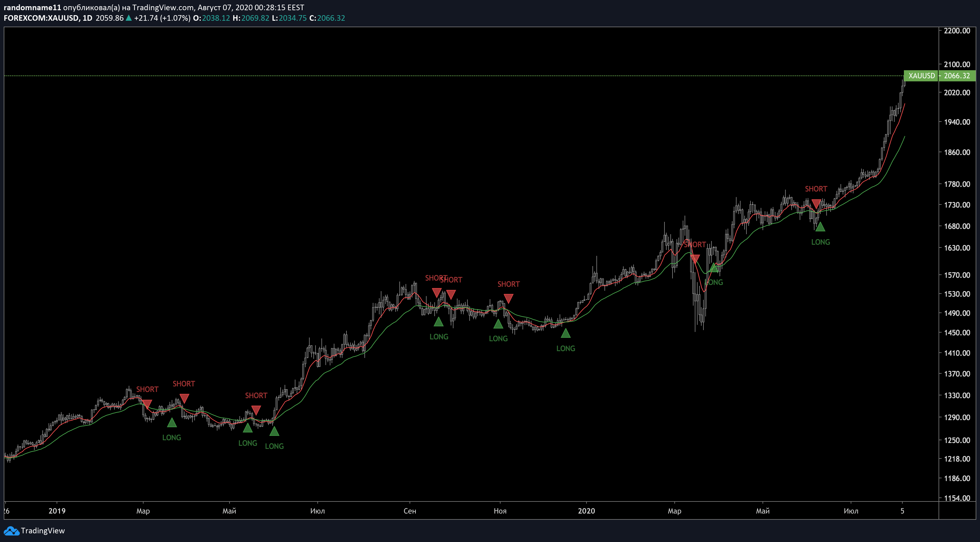Click the green up-arrow icon beside 2059.86
This screenshot has width=980, height=542.
click(x=129, y=18)
